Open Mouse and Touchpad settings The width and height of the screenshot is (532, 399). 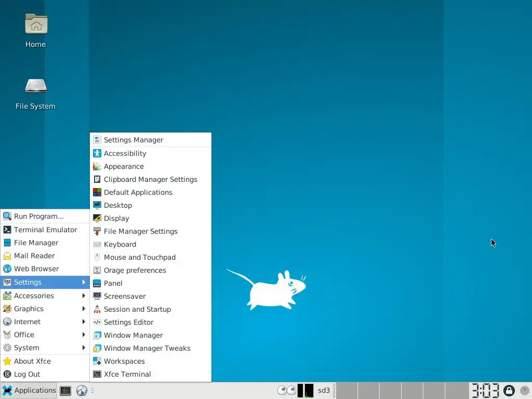point(151,257)
